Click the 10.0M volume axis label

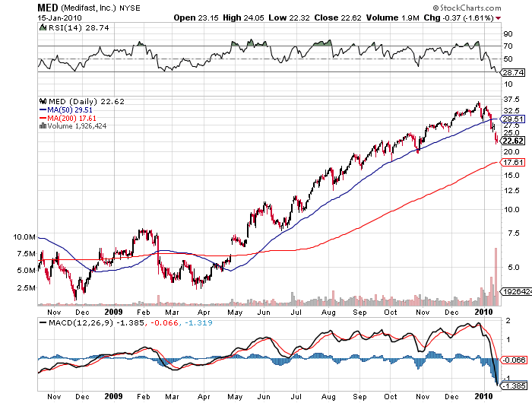click(24, 237)
